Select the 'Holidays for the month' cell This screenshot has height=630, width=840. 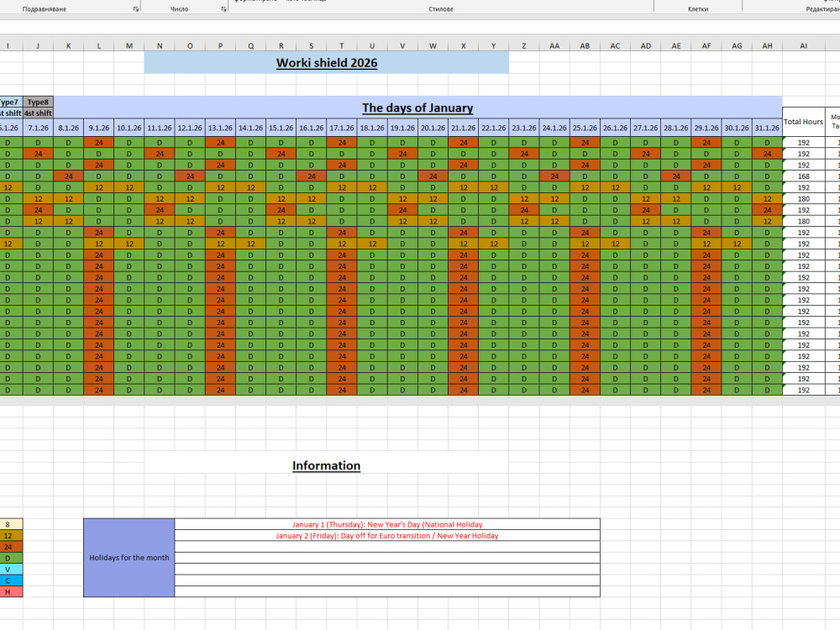click(129, 558)
